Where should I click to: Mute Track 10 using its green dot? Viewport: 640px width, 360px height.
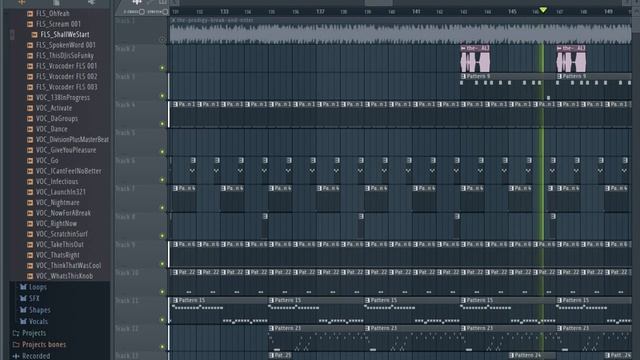tap(162, 292)
